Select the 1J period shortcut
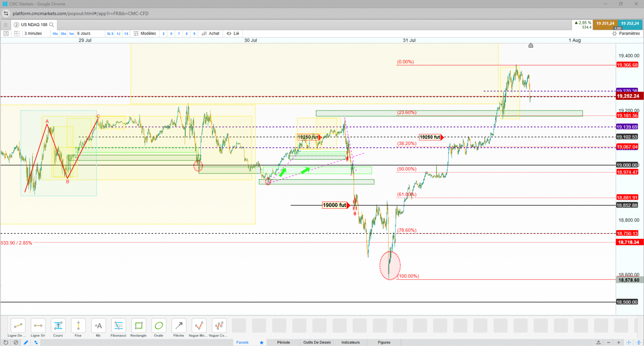 tap(118, 34)
